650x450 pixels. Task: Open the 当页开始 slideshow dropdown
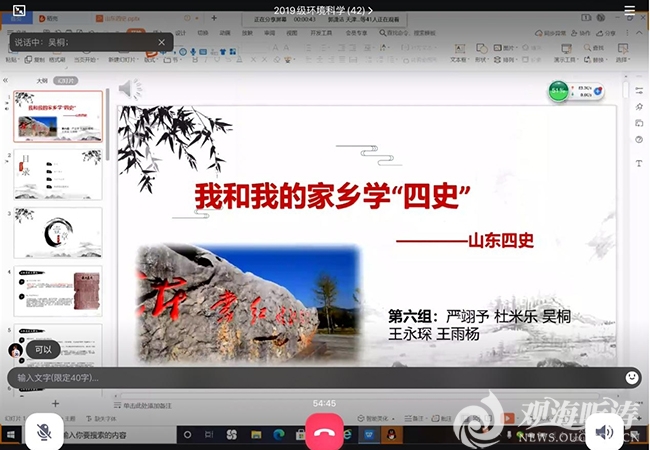coord(86,60)
